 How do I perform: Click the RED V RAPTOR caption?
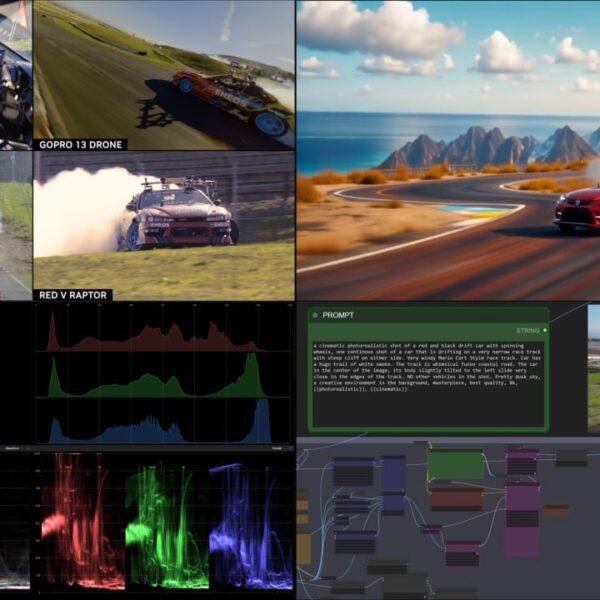(73, 295)
